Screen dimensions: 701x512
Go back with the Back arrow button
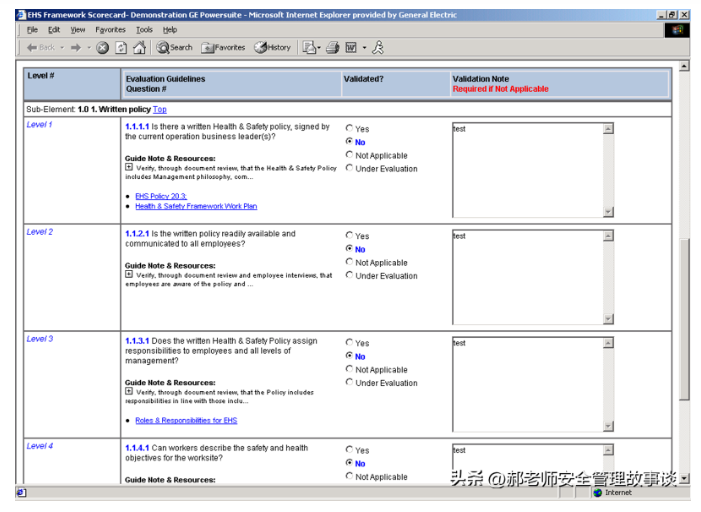[x=40, y=47]
